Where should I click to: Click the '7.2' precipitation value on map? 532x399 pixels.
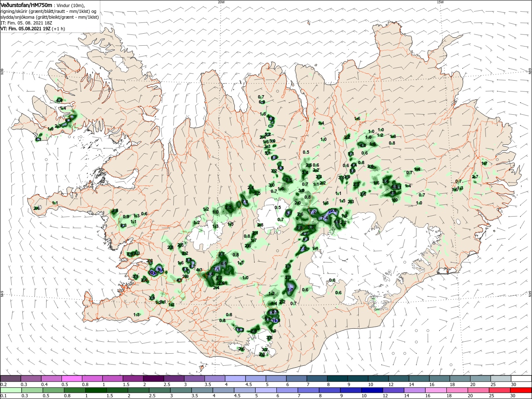tap(313, 212)
